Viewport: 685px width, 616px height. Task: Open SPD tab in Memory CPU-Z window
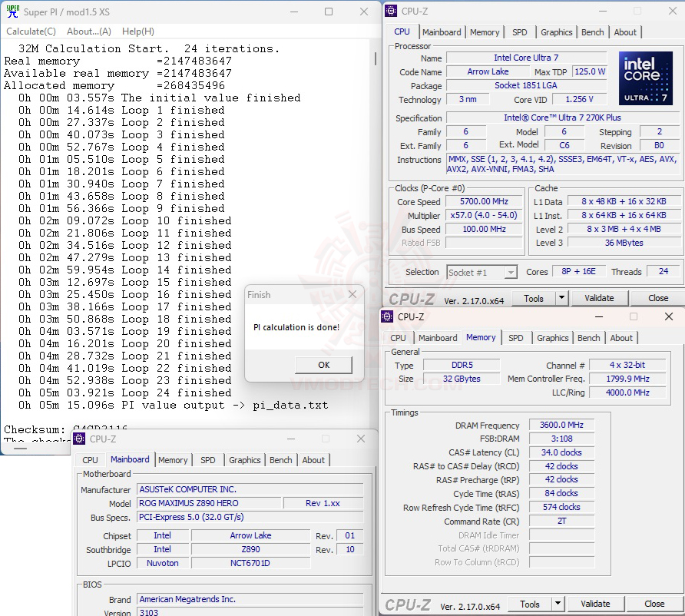click(x=516, y=338)
